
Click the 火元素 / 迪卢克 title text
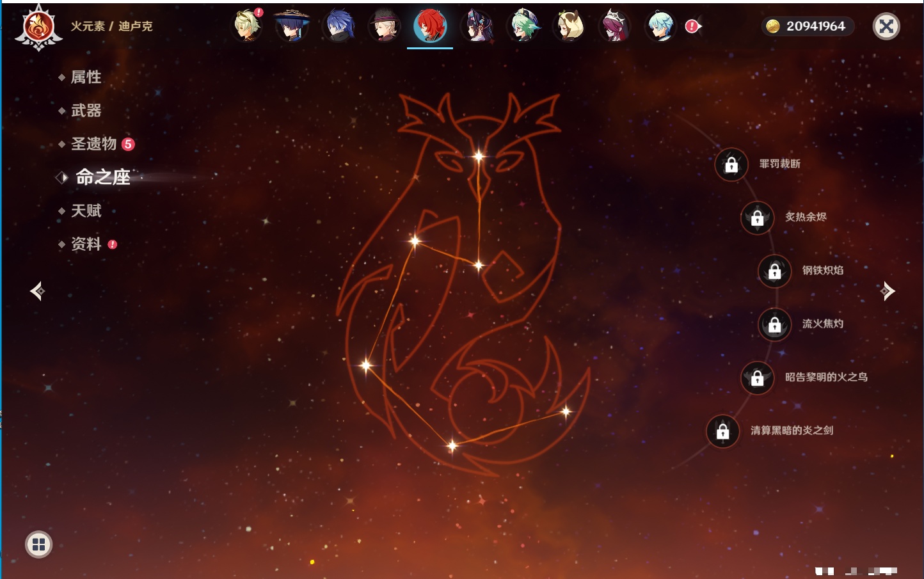[x=112, y=26]
